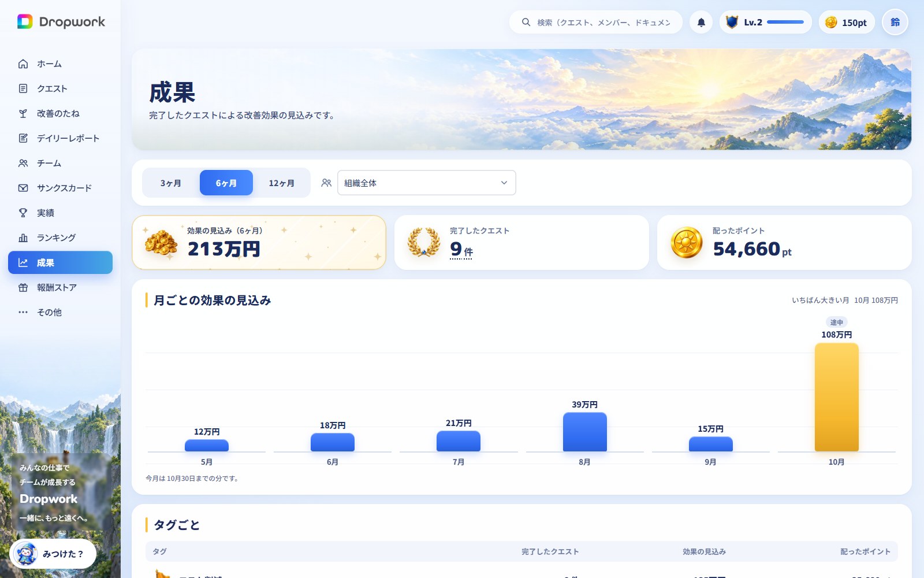The width and height of the screenshot is (924, 578).
Task: Click the Dropwork logo icon
Action: (25, 22)
